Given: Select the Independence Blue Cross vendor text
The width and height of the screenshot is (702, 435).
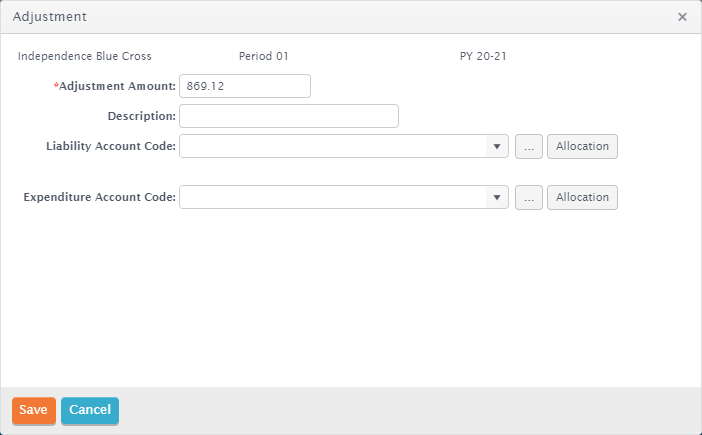Looking at the screenshot, I should pyautogui.click(x=85, y=56).
